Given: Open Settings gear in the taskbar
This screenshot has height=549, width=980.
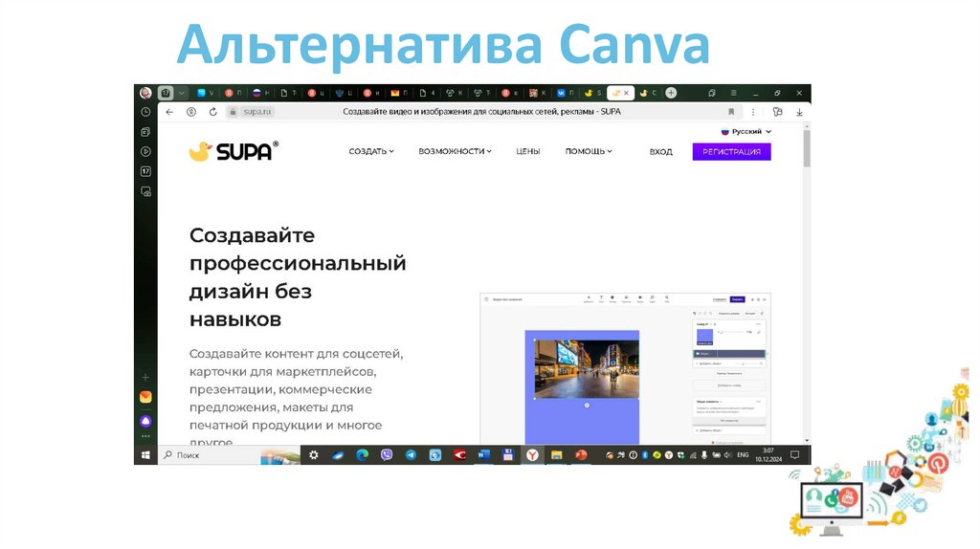Looking at the screenshot, I should pos(314,455).
